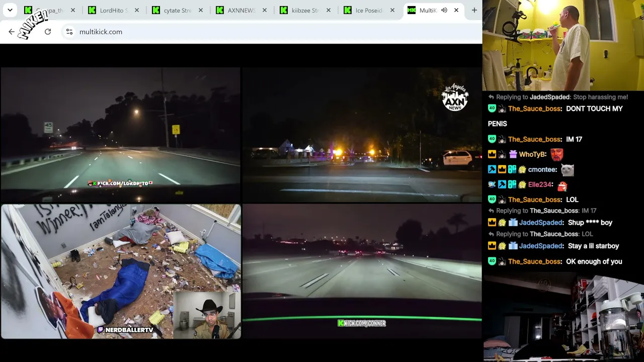
Task: Click the Elle234 username in chat
Action: [x=540, y=185]
